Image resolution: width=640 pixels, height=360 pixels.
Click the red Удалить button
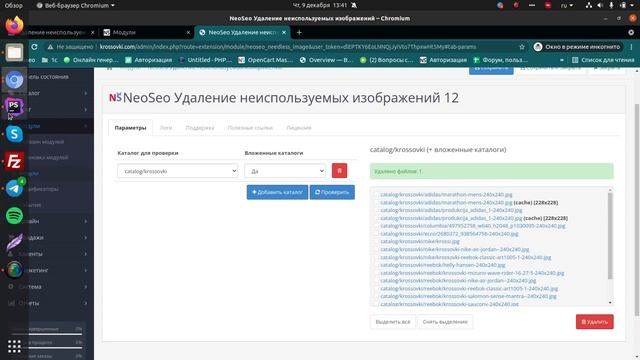pyautogui.click(x=595, y=322)
